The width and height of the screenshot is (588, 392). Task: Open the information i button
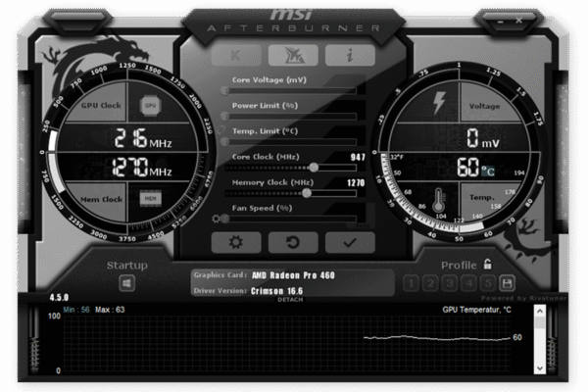pyautogui.click(x=350, y=56)
